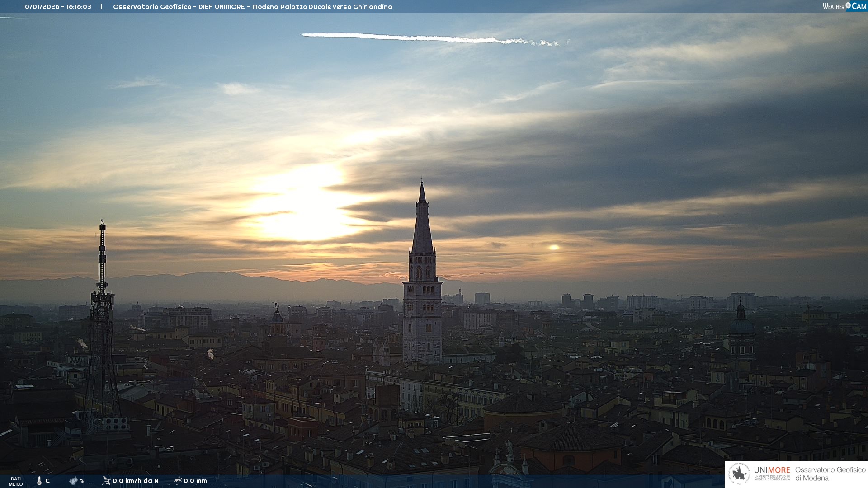This screenshot has height=488, width=868.
Task: Click the wind anemometer icon
Action: [x=106, y=481]
